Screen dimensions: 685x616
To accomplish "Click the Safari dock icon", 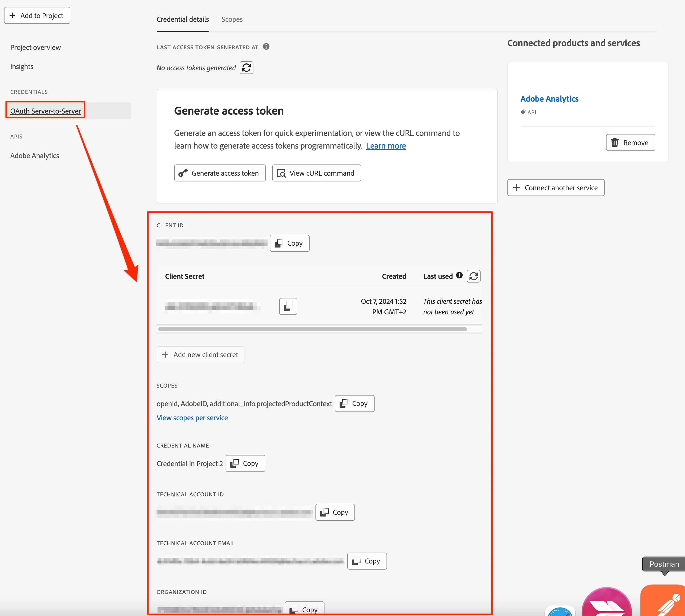I will tap(560, 611).
